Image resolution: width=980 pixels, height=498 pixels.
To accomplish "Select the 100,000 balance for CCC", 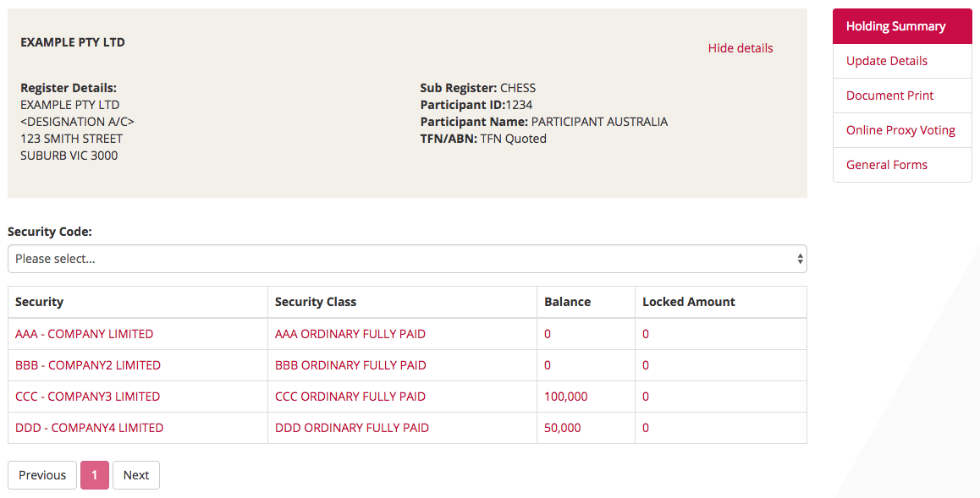I will coord(565,397).
